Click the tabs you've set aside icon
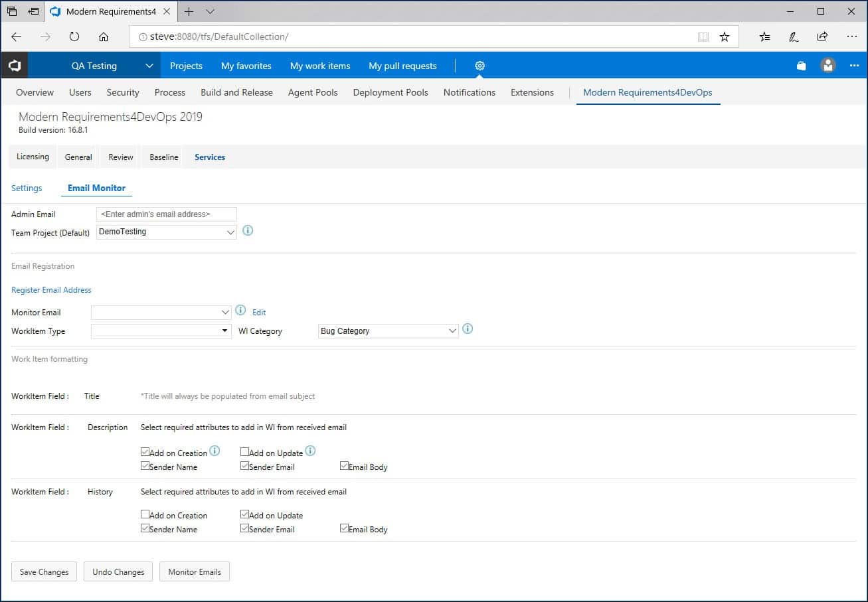This screenshot has width=868, height=602. (x=12, y=11)
